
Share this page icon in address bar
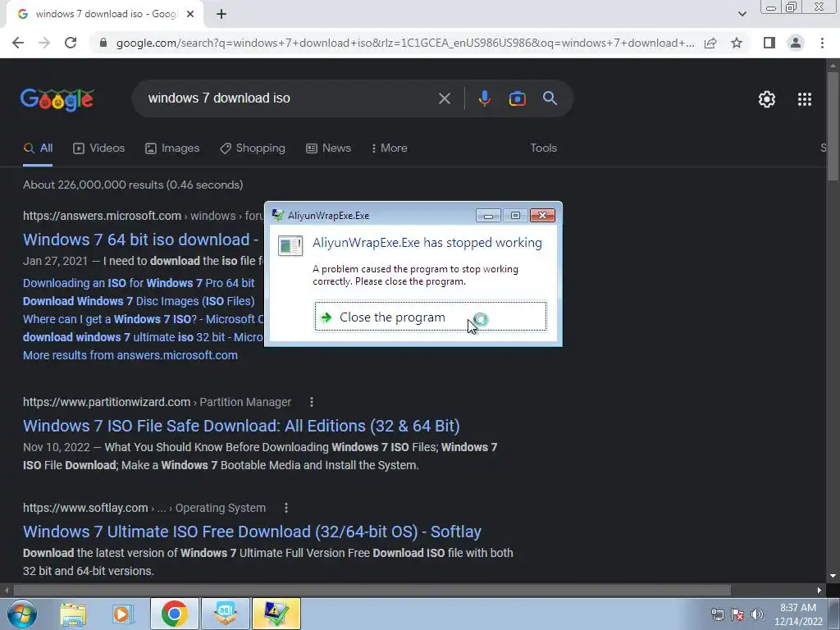(x=710, y=43)
